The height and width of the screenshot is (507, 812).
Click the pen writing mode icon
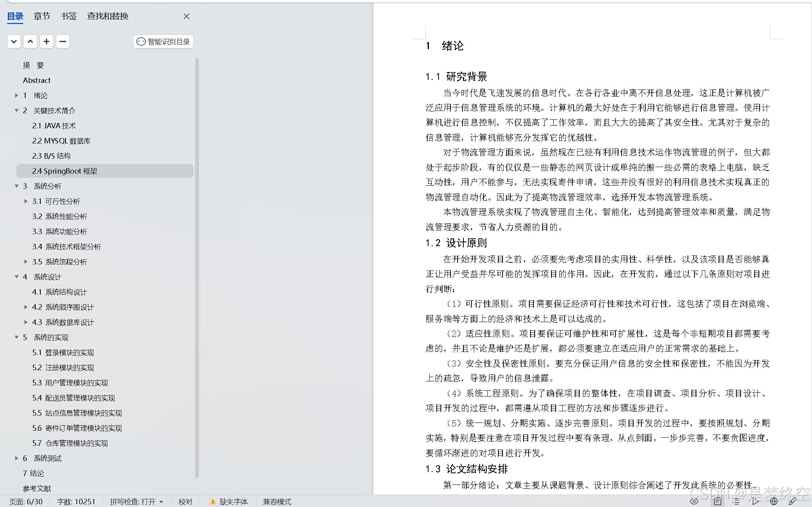792,501
